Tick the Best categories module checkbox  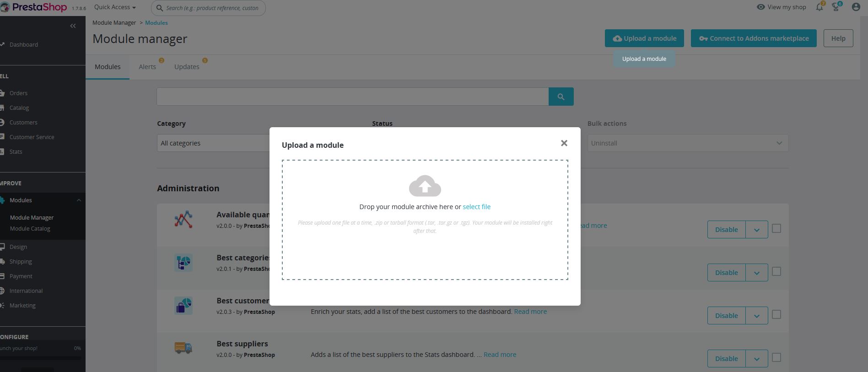pos(776,271)
